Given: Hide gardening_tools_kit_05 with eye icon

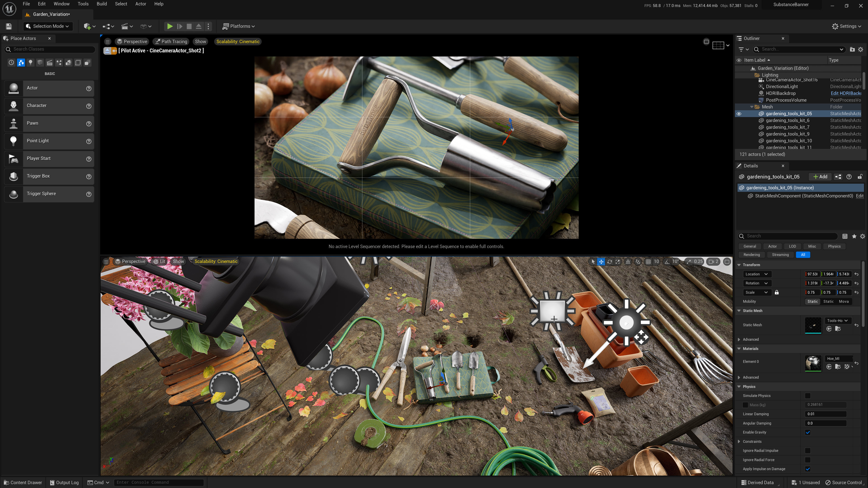Looking at the screenshot, I should point(739,114).
